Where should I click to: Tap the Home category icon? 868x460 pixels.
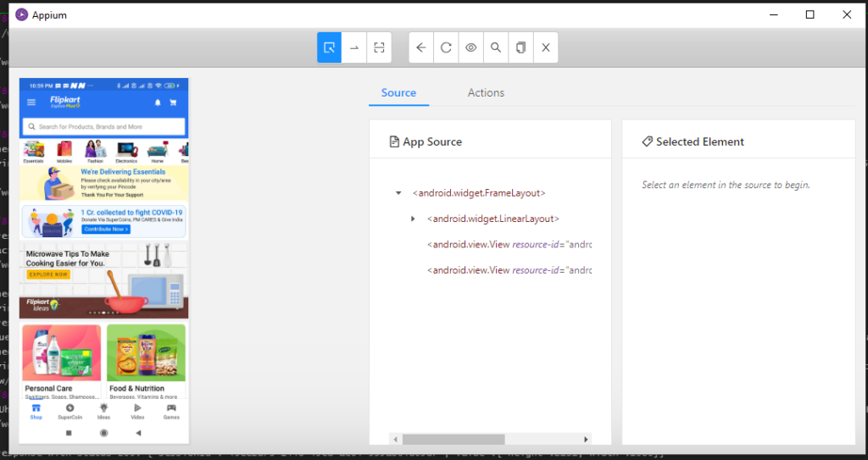157,152
